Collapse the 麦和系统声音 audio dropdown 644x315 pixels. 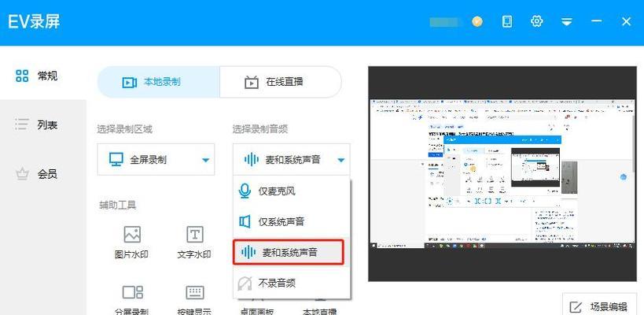(x=291, y=160)
